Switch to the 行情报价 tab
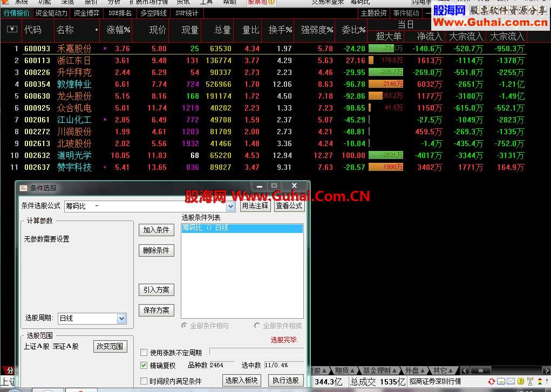 [x=17, y=13]
